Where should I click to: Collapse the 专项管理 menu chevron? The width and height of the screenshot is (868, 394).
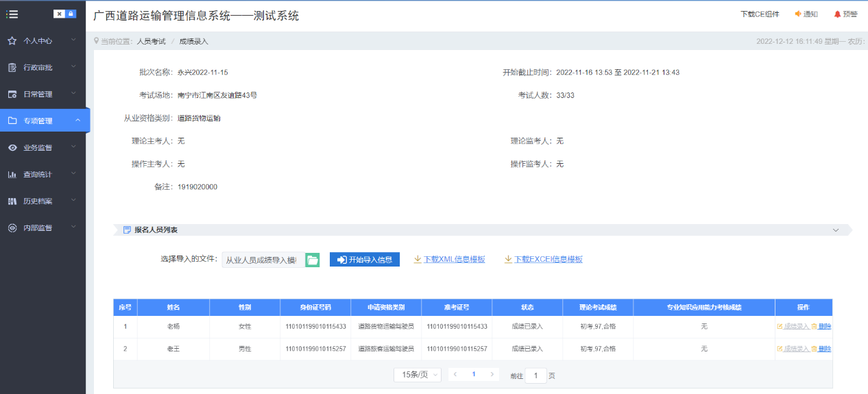[x=77, y=121]
